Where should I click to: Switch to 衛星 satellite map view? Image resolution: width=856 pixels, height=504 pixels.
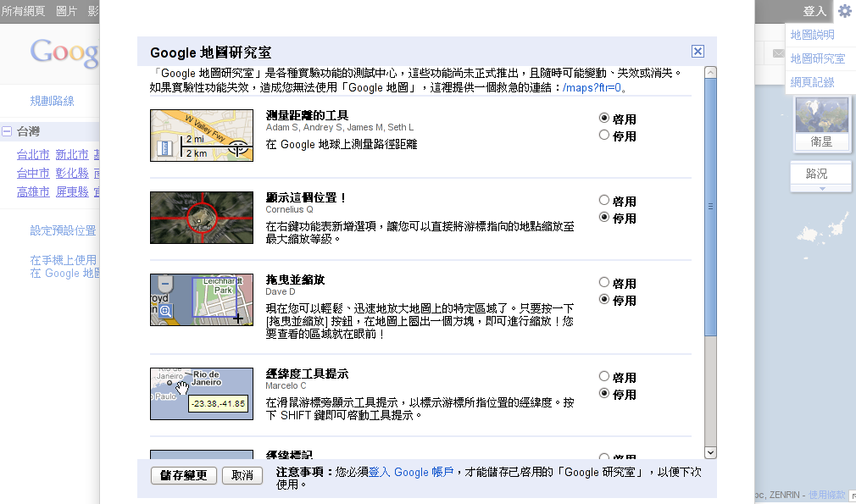pos(821,124)
